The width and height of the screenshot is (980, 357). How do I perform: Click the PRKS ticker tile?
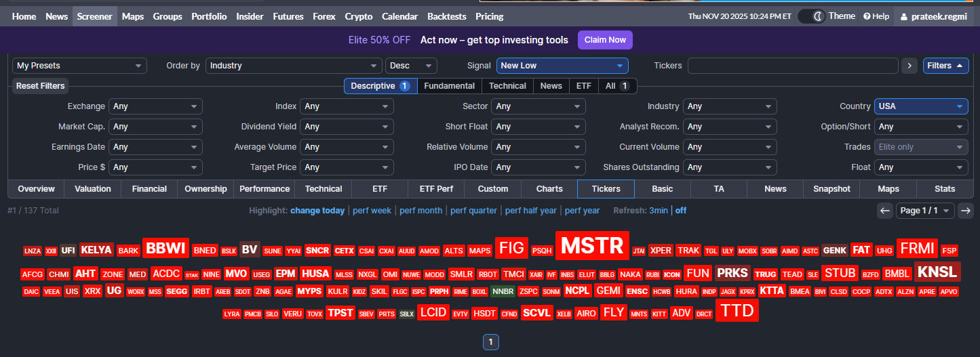pos(733,274)
